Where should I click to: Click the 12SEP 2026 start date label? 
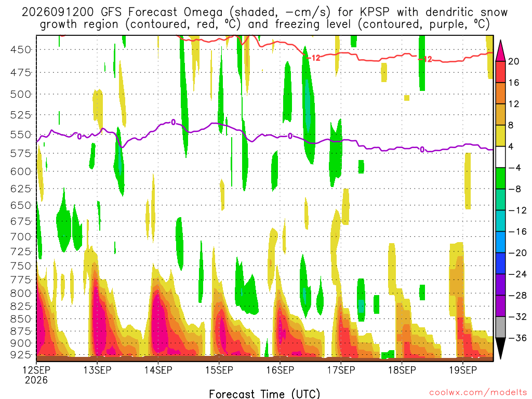coord(36,375)
